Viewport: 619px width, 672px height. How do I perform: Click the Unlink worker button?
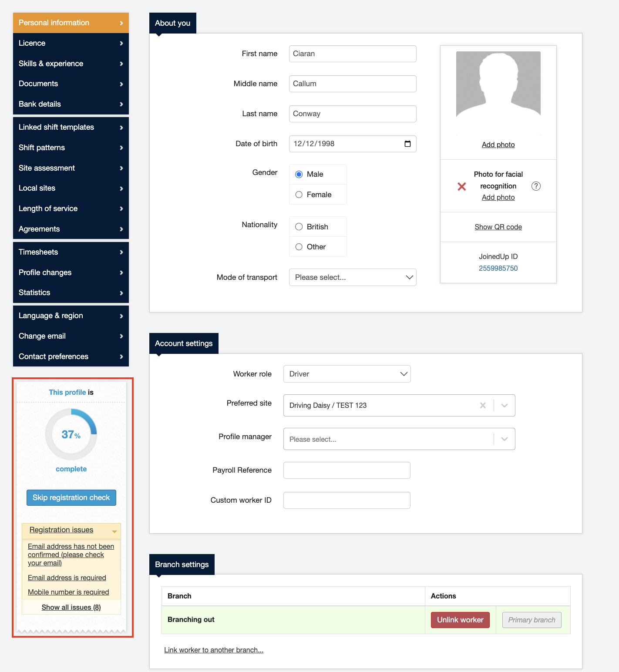[460, 620]
